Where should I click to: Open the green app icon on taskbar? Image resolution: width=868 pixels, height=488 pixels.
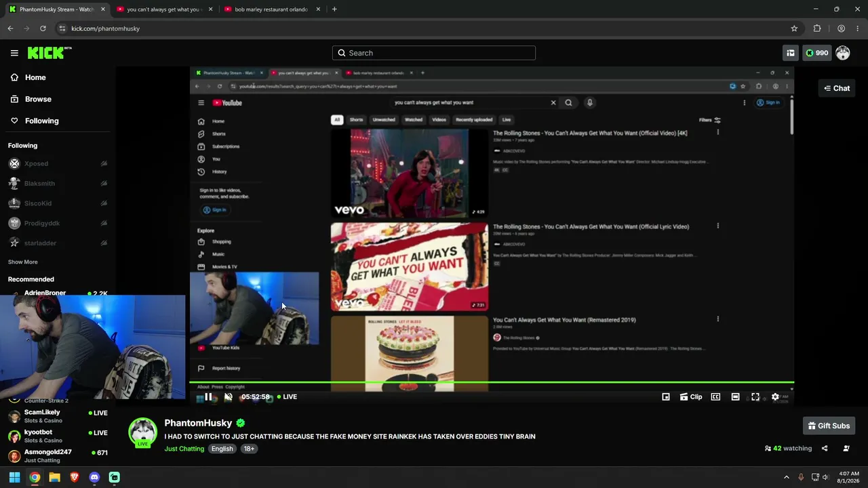pos(115,477)
